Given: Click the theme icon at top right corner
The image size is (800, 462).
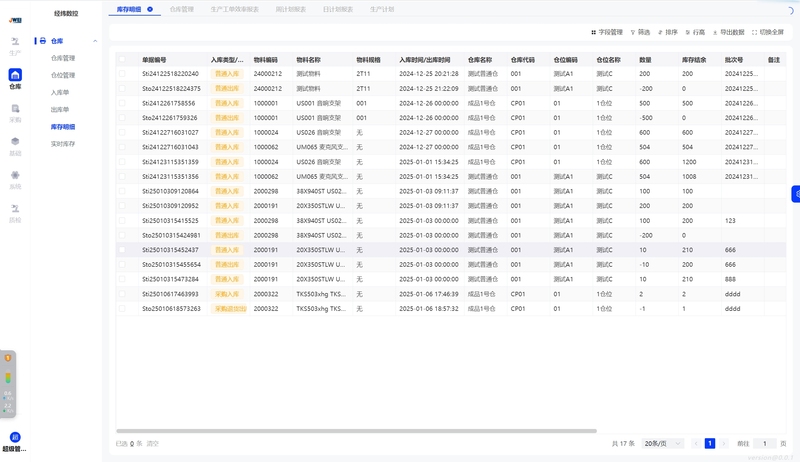Looking at the screenshot, I should [x=790, y=11].
